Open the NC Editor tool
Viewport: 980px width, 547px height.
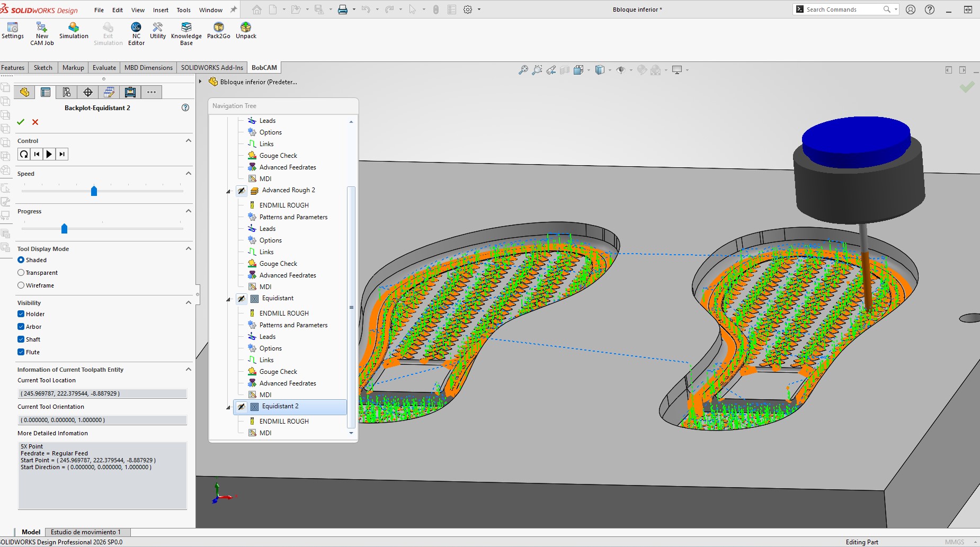(136, 33)
